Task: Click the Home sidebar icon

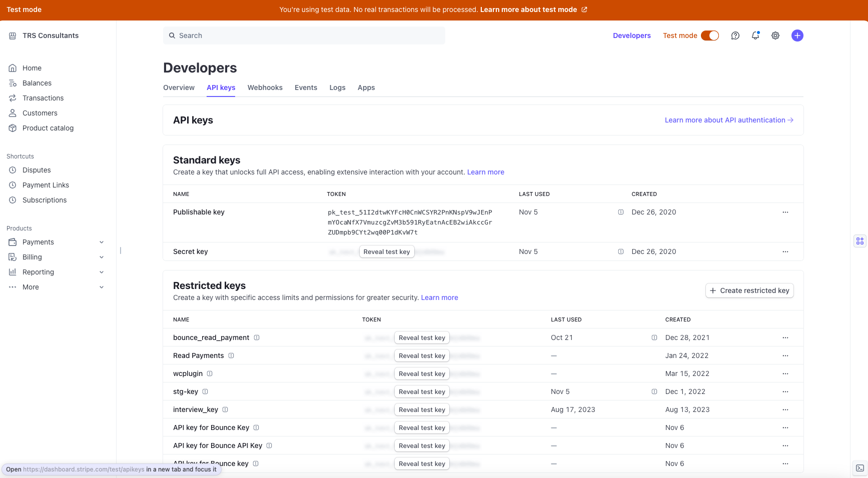Action: coord(13,68)
